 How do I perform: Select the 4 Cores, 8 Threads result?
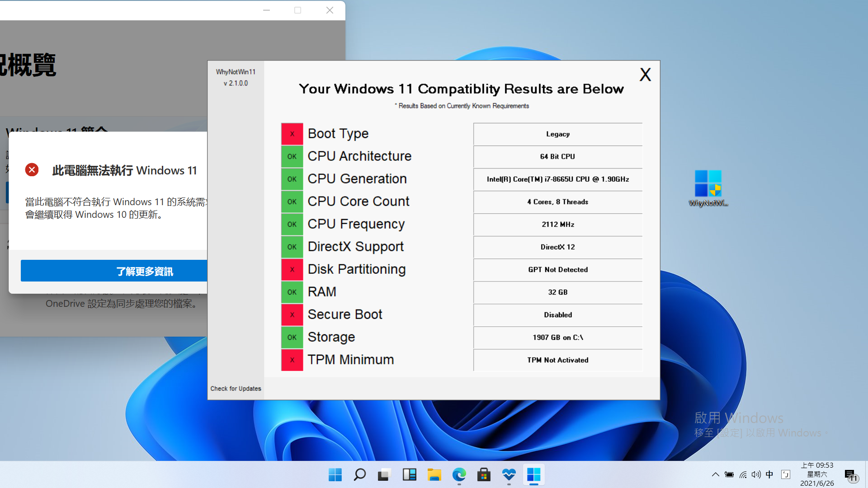[x=558, y=202]
